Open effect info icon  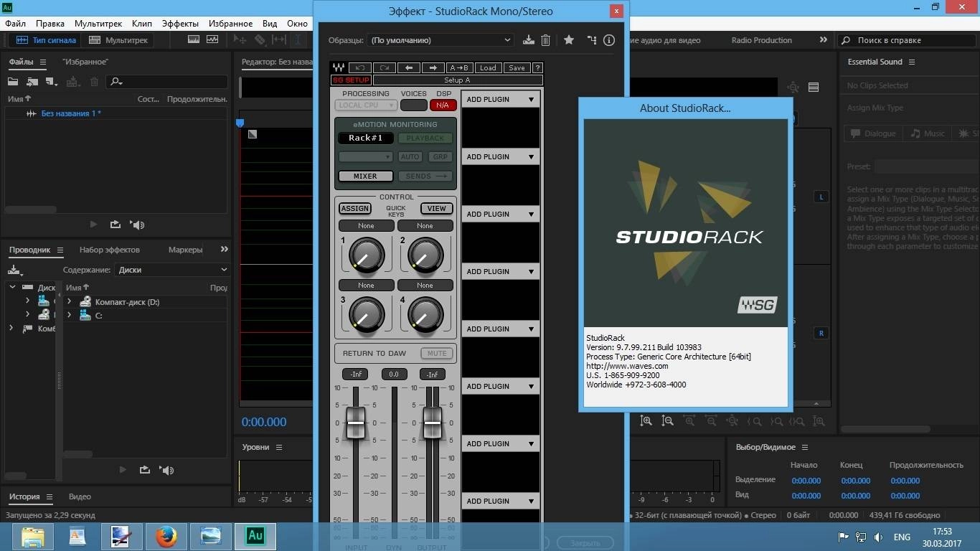(x=609, y=40)
